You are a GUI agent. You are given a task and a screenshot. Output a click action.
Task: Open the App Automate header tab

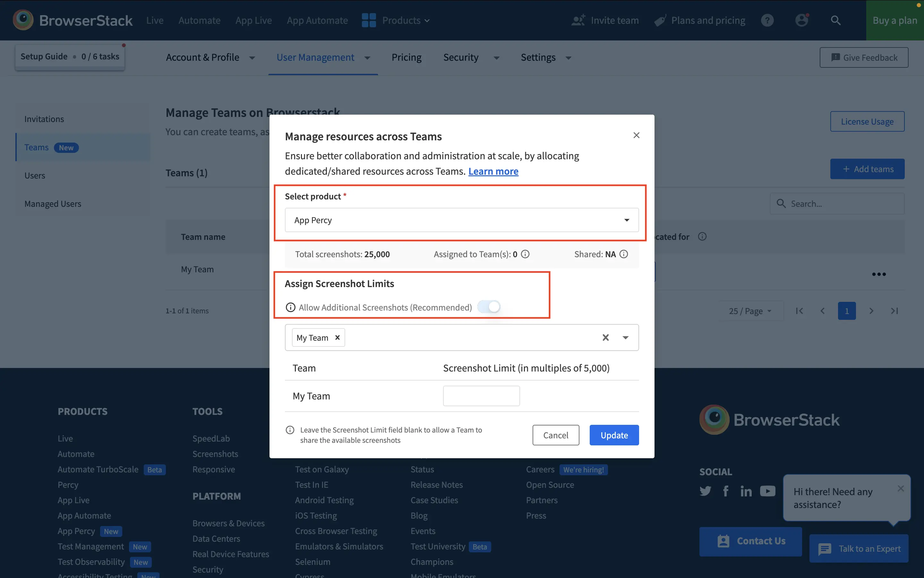coord(317,20)
